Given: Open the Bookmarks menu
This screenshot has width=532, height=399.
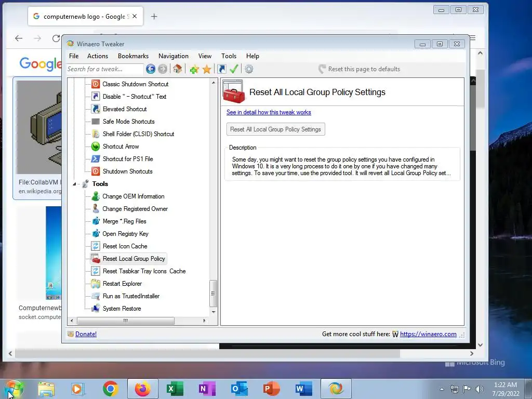Looking at the screenshot, I should tap(133, 56).
